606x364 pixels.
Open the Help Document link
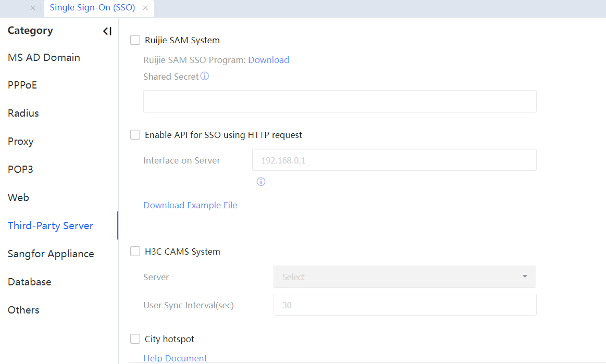(x=175, y=358)
